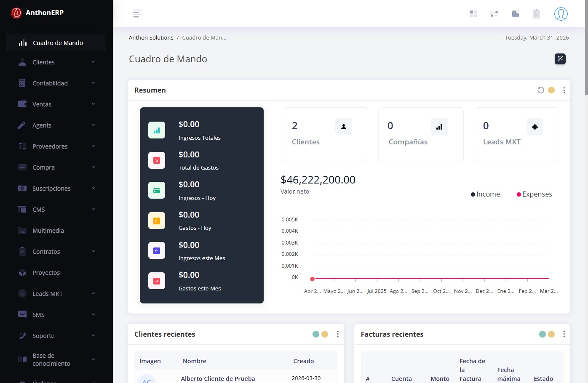Open Alberto Cliente de Prueba client link
The height and width of the screenshot is (383, 588).
point(218,378)
